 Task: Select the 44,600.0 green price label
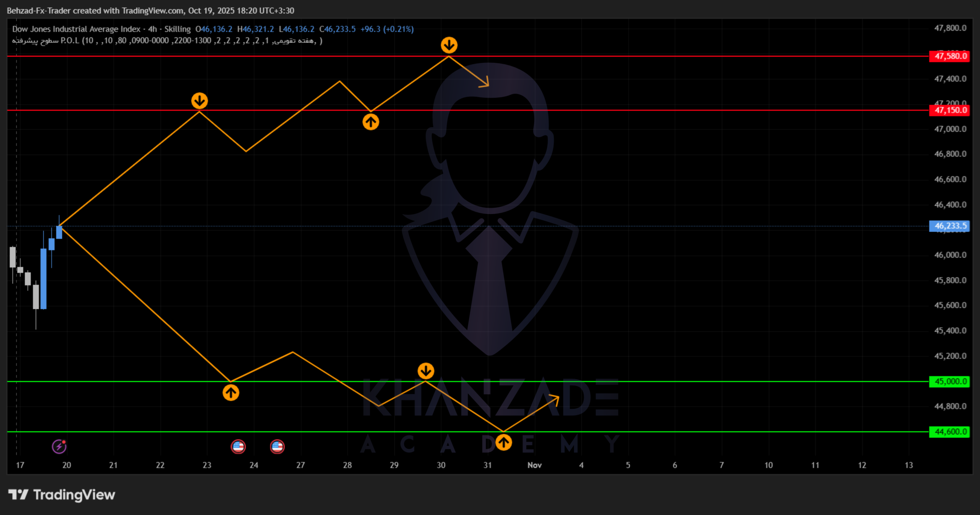950,432
